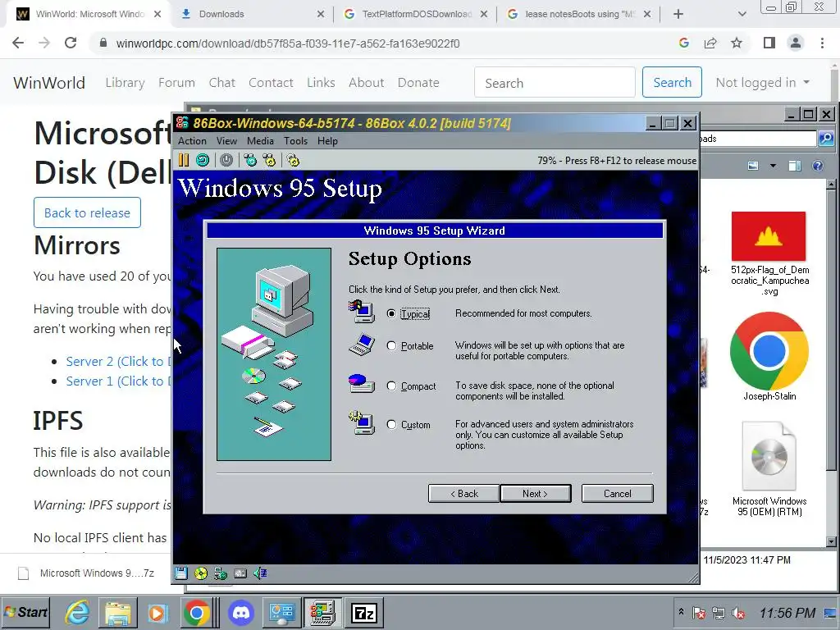Viewport: 840px width, 630px height.
Task: Open the 86Box Media menu
Action: (260, 141)
